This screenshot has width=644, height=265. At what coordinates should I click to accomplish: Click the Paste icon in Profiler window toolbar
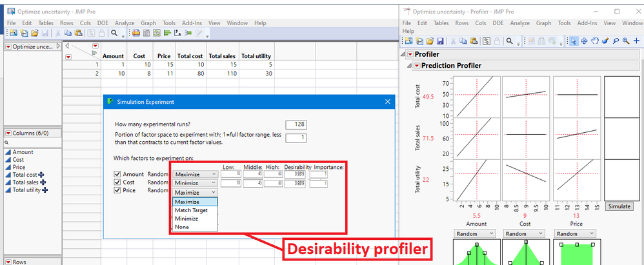[474, 41]
